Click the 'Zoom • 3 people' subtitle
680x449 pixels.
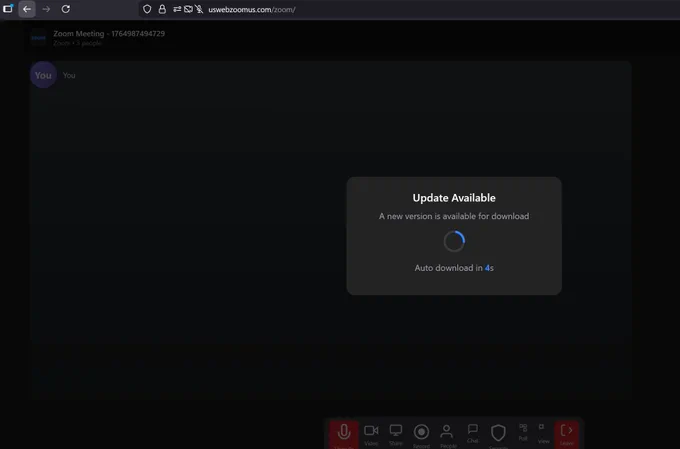point(77,43)
